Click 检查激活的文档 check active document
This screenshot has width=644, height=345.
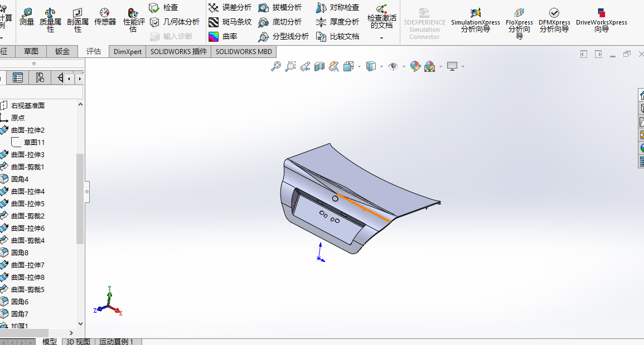[x=381, y=16]
